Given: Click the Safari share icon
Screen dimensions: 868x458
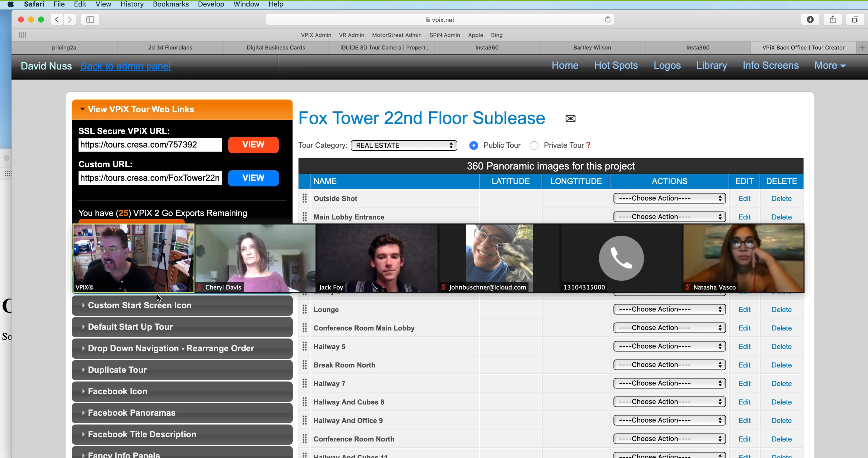Looking at the screenshot, I should pyautogui.click(x=832, y=19).
